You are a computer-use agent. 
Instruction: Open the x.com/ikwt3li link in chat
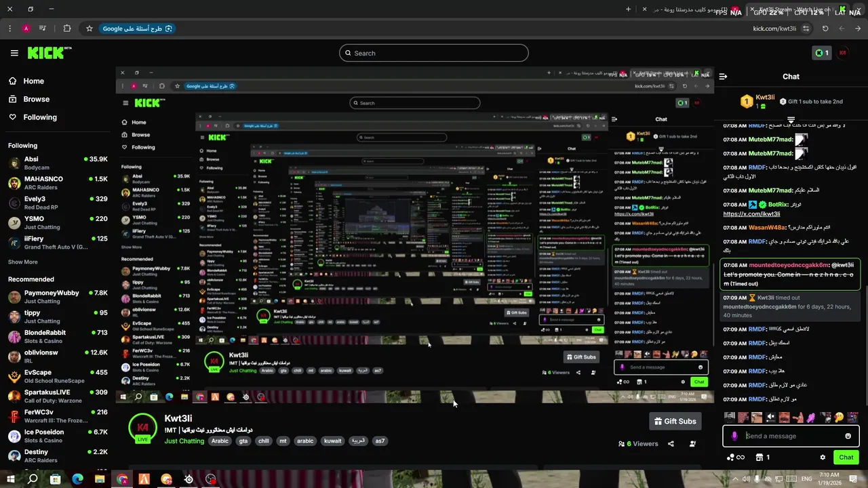click(751, 214)
